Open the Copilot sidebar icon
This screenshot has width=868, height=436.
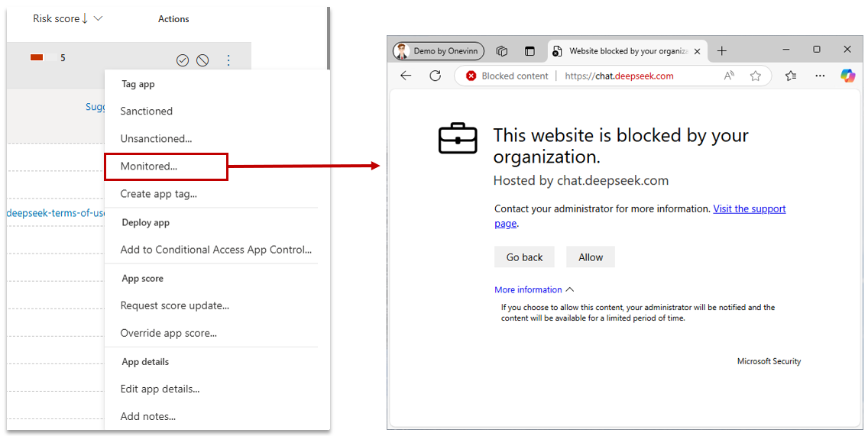coord(847,76)
